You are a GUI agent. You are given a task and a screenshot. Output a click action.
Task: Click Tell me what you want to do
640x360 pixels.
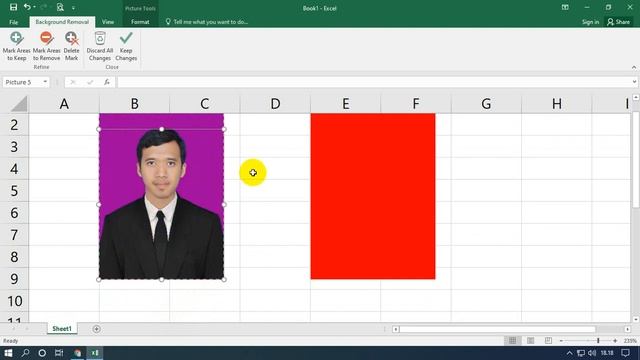tap(207, 22)
